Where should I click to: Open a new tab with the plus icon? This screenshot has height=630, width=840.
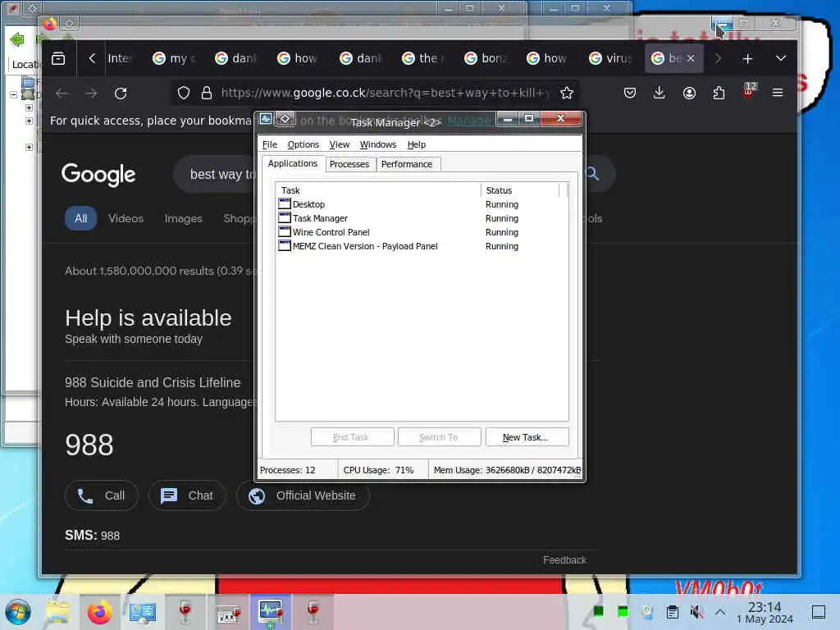[747, 58]
